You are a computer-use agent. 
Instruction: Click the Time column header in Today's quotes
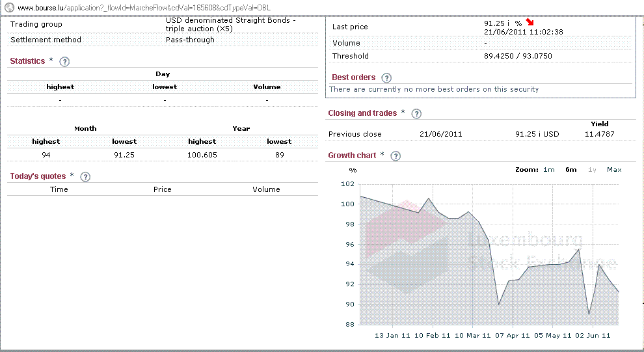coord(59,189)
